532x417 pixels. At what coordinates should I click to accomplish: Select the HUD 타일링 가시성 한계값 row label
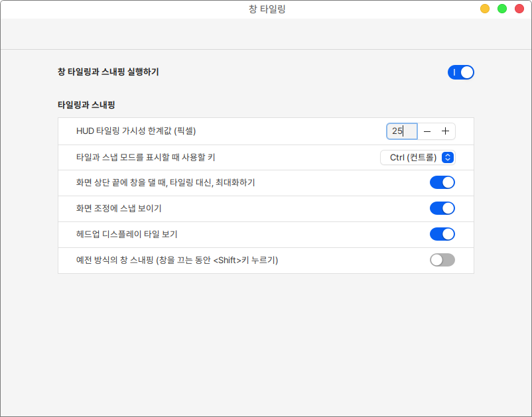coord(136,131)
